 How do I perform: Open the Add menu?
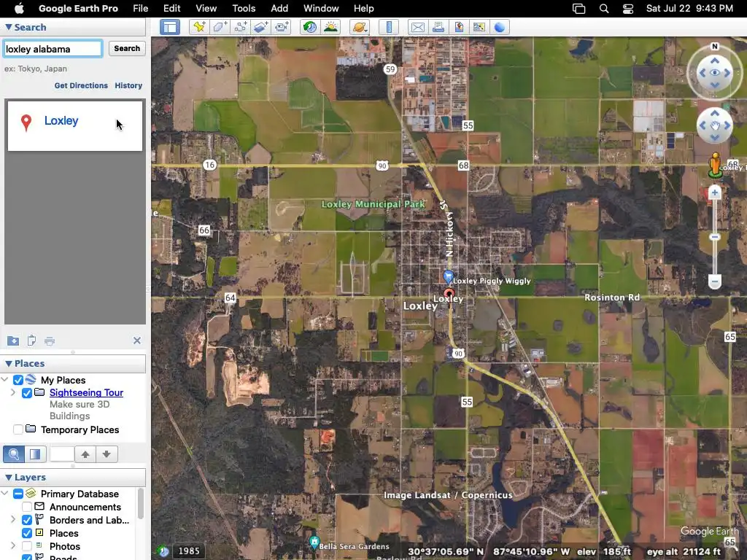tap(279, 8)
